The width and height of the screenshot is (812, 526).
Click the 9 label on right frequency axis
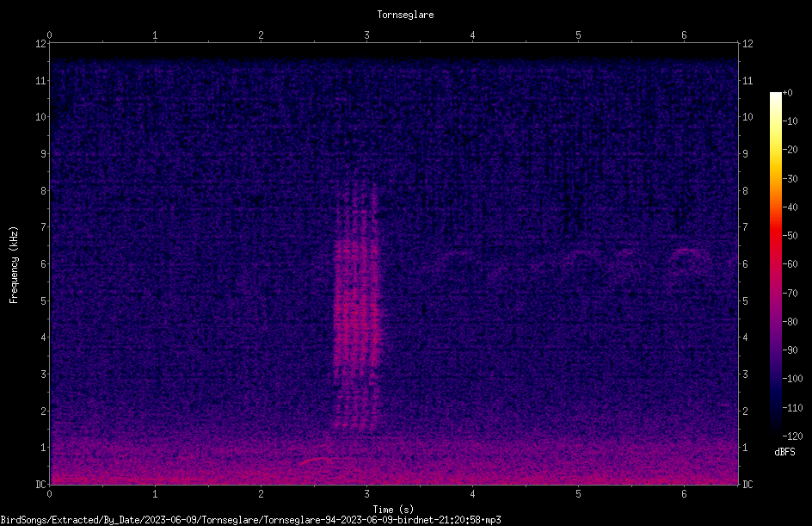745,154
